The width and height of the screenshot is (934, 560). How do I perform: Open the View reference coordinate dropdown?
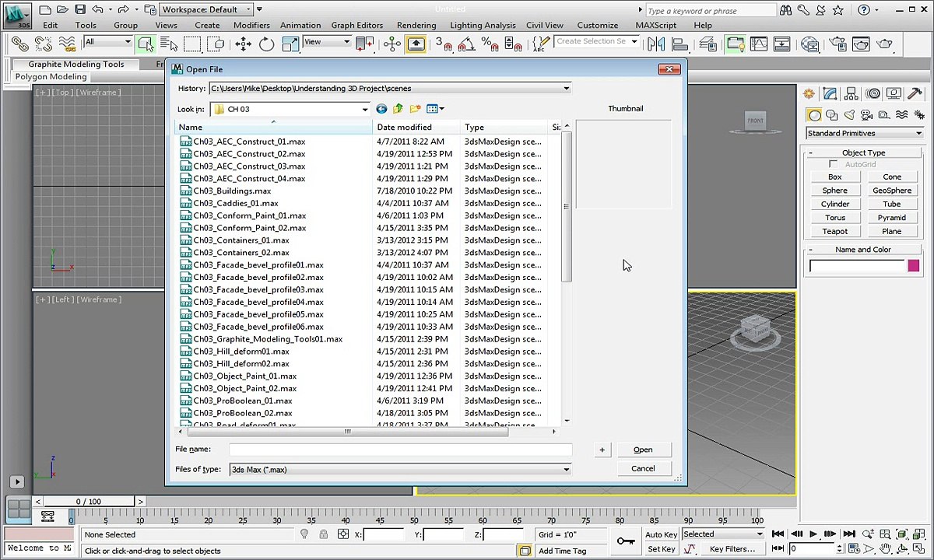click(x=326, y=42)
